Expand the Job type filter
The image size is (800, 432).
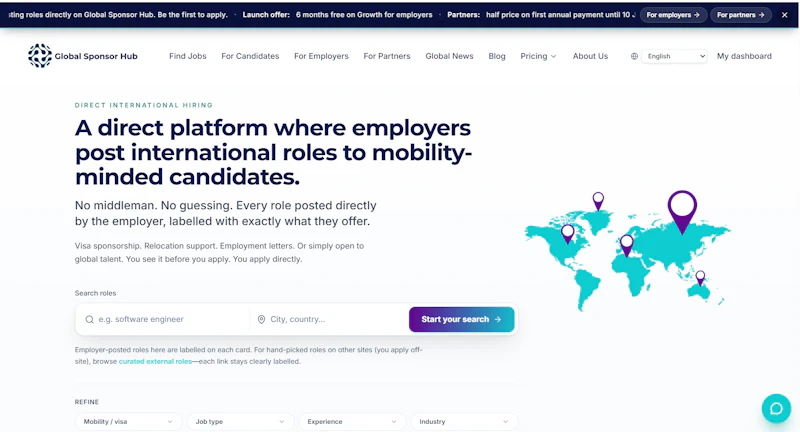[x=240, y=422]
